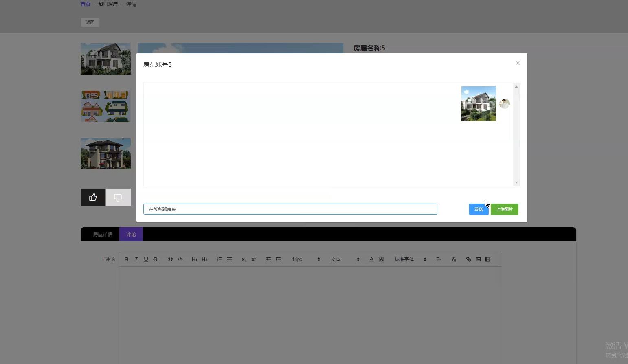The image size is (628, 364).
Task: Click the 房屋名称5 title text
Action: pyautogui.click(x=369, y=48)
